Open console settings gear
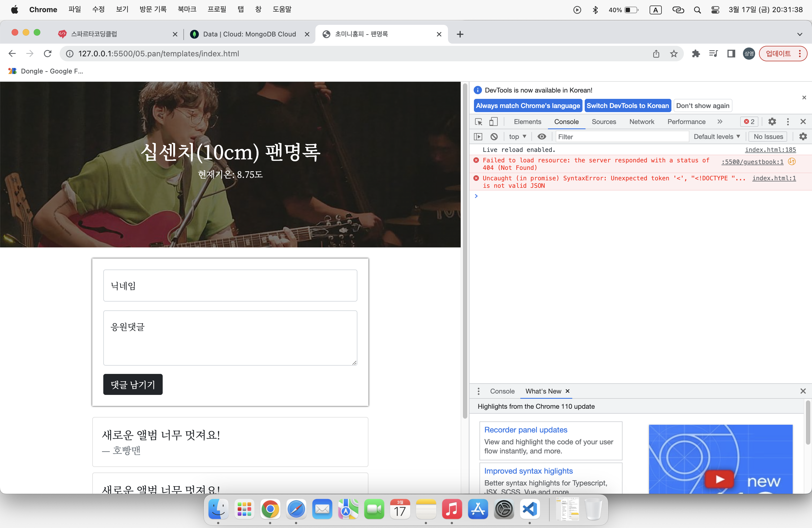 pos(803,137)
